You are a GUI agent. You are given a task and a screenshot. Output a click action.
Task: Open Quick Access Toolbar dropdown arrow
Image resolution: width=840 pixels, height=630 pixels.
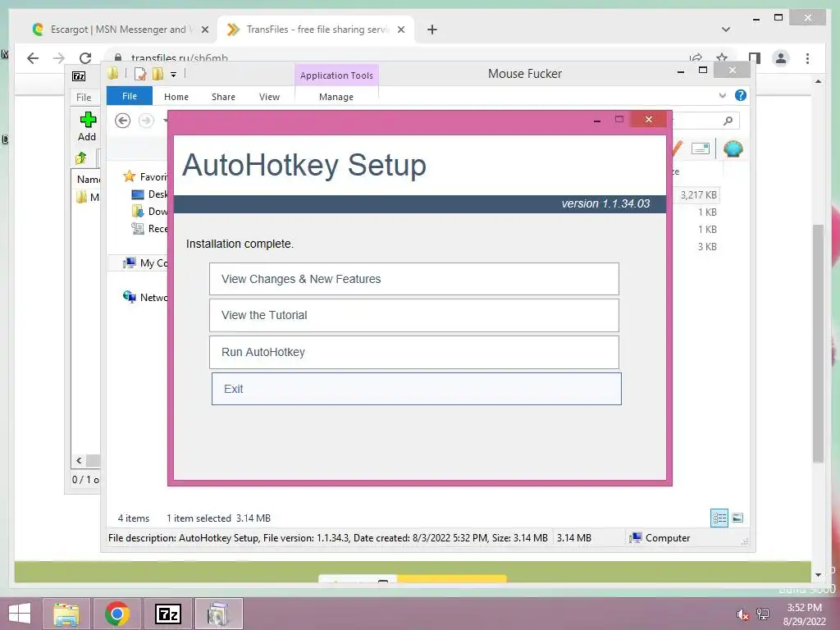tap(174, 75)
